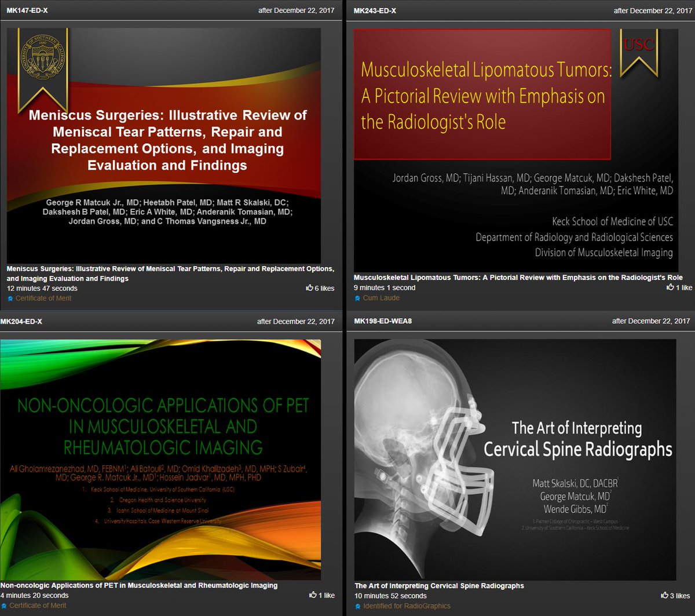Click the date text on the MK204-ED-X card

tap(296, 322)
